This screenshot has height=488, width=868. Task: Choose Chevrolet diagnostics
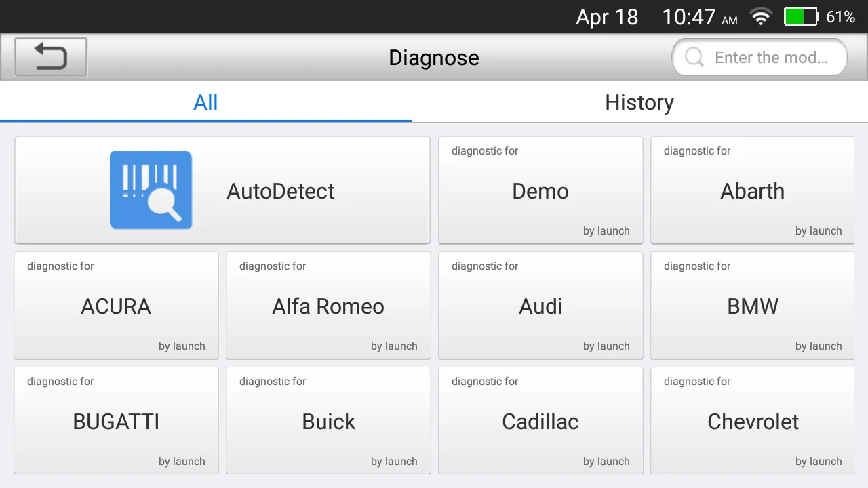point(752,421)
